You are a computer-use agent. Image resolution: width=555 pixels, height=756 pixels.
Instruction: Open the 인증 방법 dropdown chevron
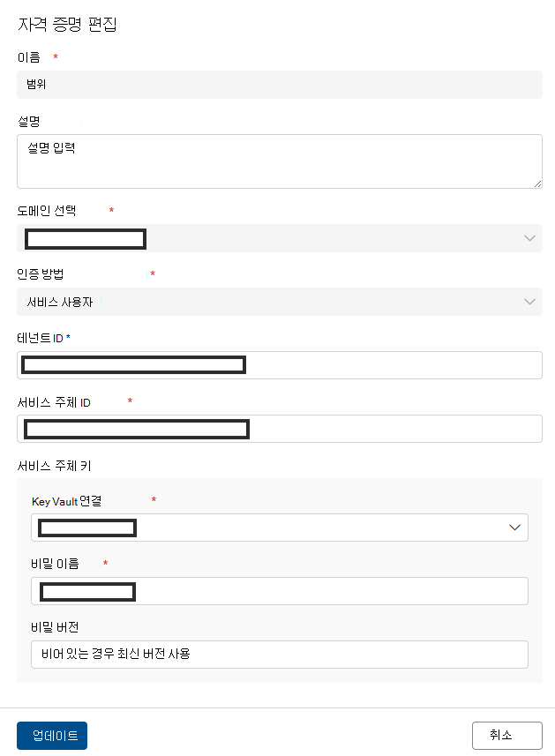[529, 302]
